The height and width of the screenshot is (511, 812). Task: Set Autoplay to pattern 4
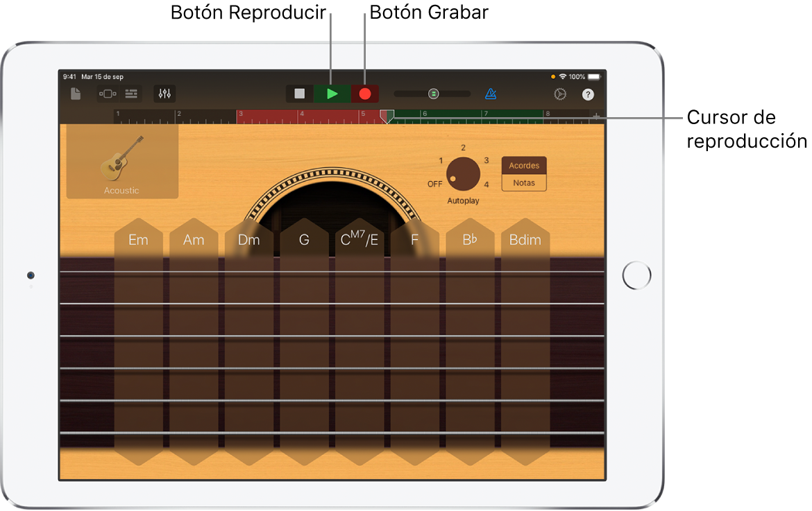[x=487, y=184]
